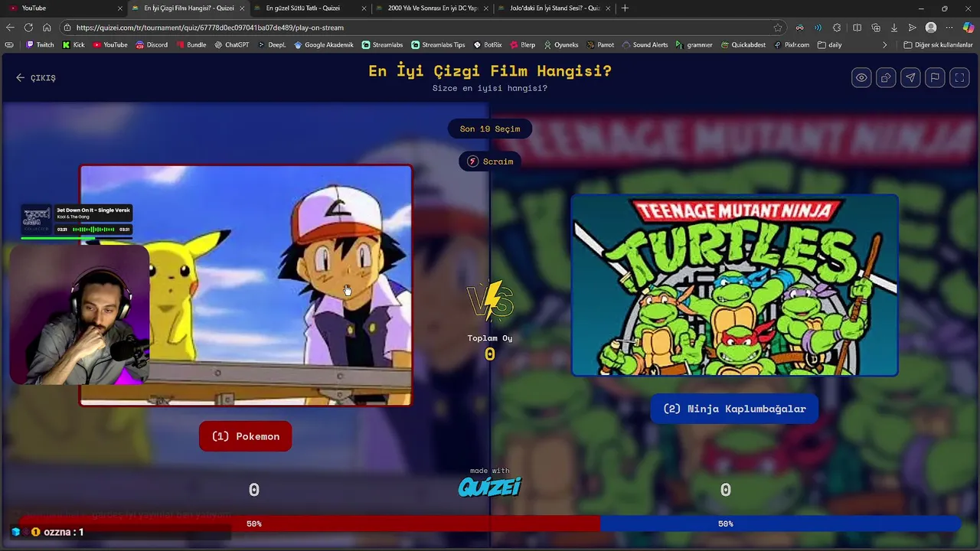Open a new browser tab
This screenshot has height=551, width=980.
pyautogui.click(x=625, y=8)
